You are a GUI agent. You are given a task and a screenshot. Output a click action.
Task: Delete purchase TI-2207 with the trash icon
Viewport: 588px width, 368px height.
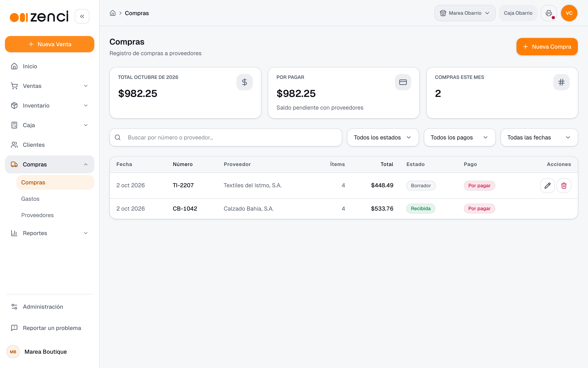pyautogui.click(x=564, y=186)
